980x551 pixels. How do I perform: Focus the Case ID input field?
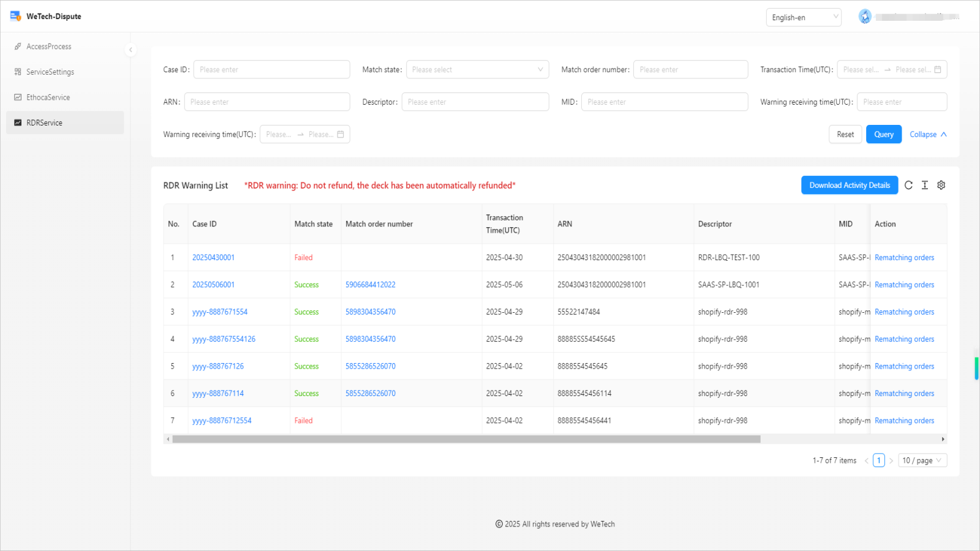point(271,70)
